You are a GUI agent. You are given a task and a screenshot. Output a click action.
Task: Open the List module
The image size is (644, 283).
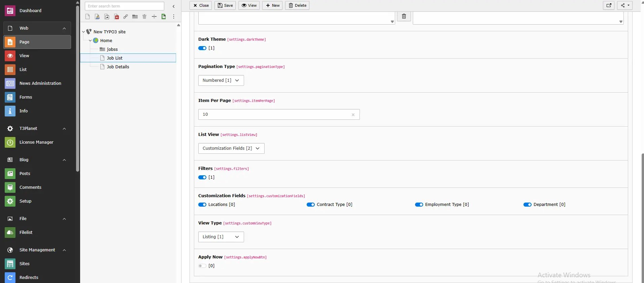tap(37, 70)
